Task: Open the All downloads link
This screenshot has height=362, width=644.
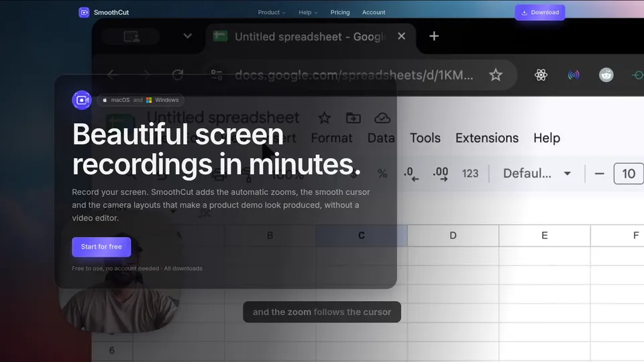Action: 183,268
